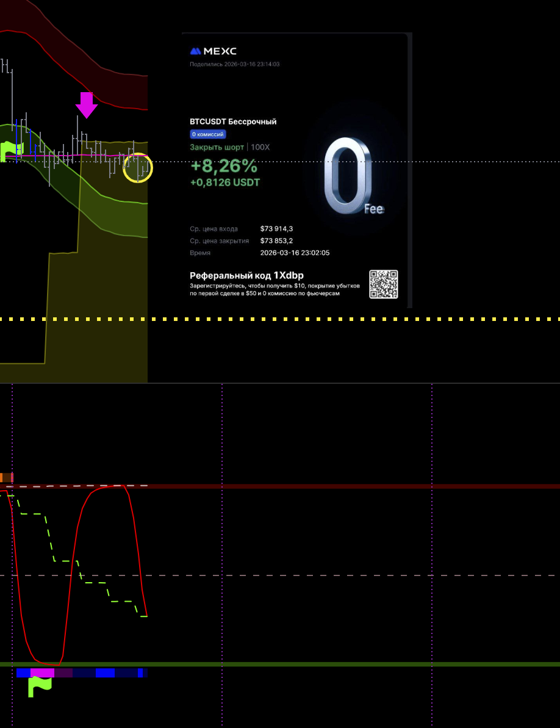
Task: Click the bright blue segment in color bar
Action: coord(105,672)
